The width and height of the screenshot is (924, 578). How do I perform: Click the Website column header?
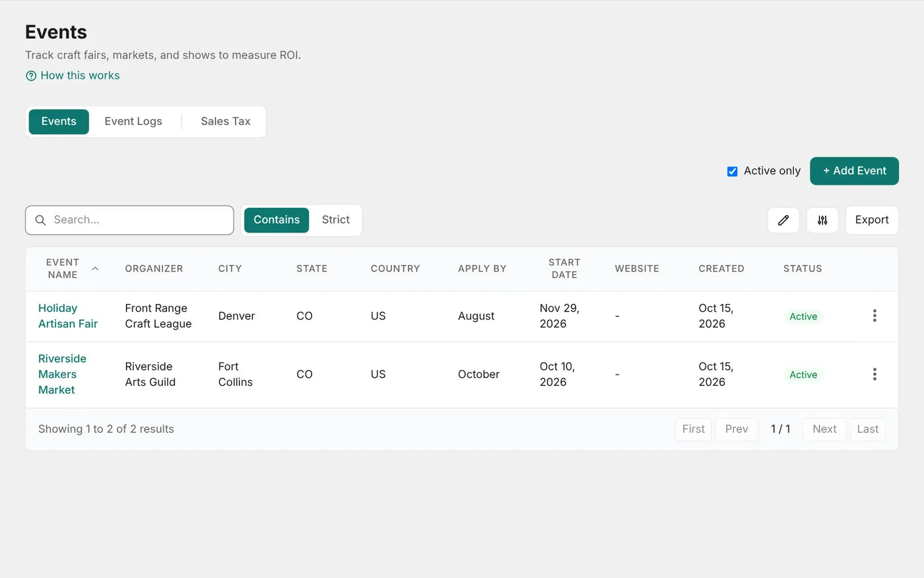point(637,269)
